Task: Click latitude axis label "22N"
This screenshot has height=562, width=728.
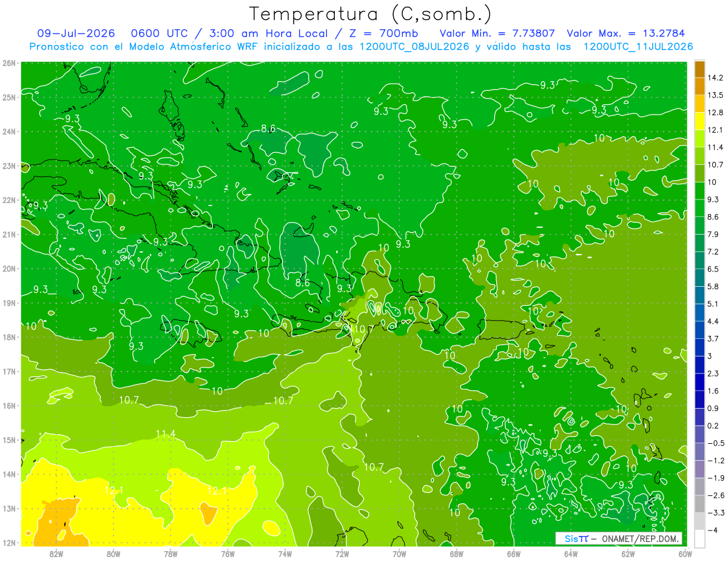Action: click(x=9, y=200)
